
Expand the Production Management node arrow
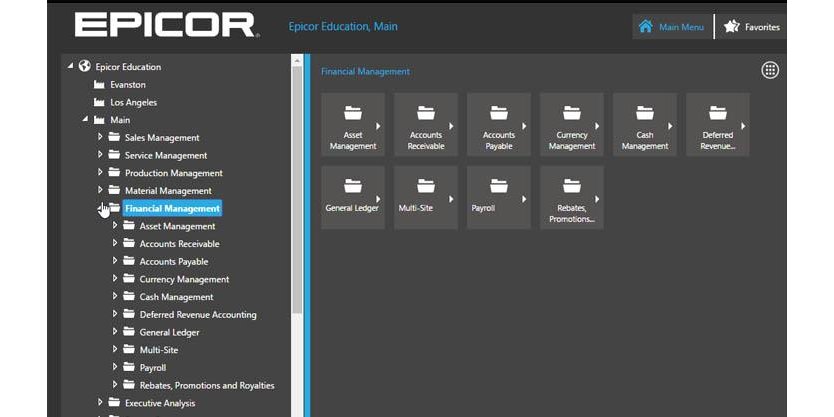[x=99, y=172]
